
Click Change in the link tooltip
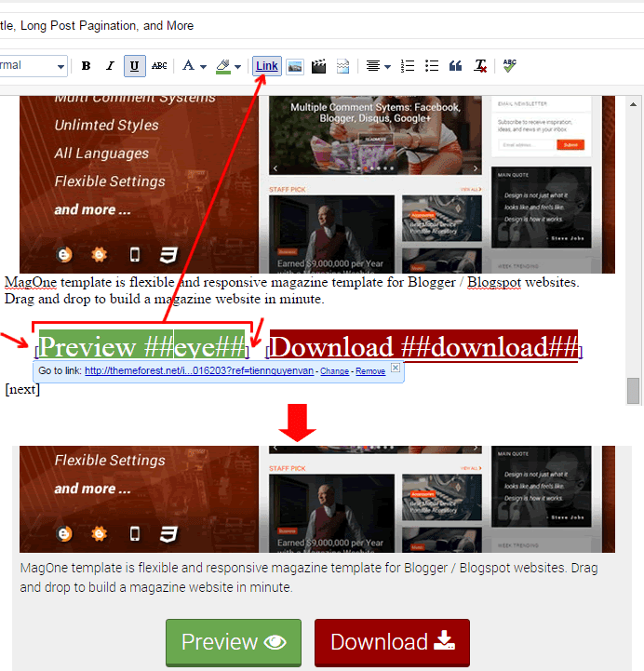pos(334,371)
